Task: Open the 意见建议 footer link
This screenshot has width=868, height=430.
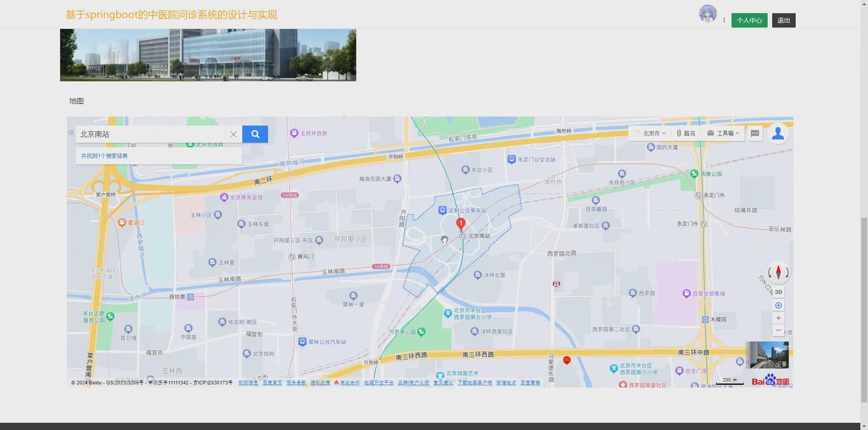Action: tap(443, 383)
